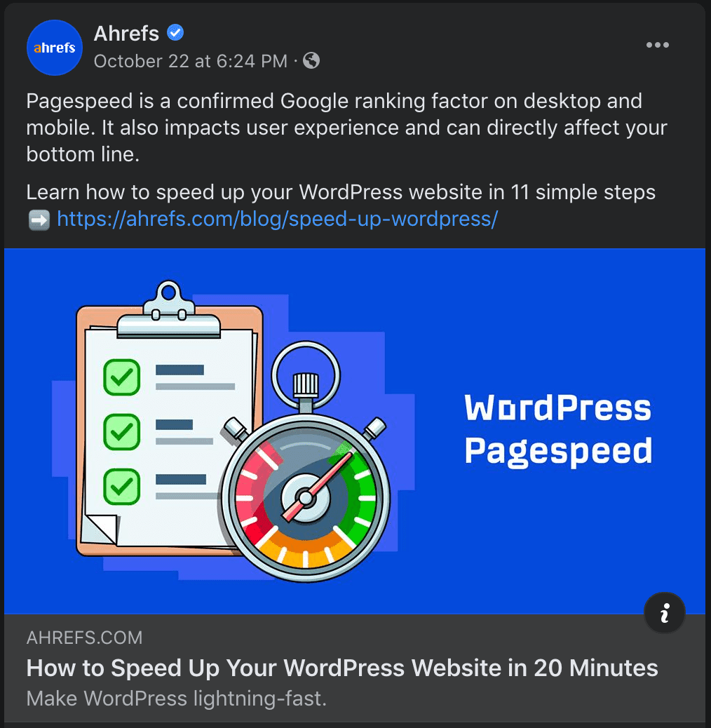Image resolution: width=711 pixels, height=728 pixels.
Task: Open the Ahrefs page name link
Action: [x=126, y=34]
